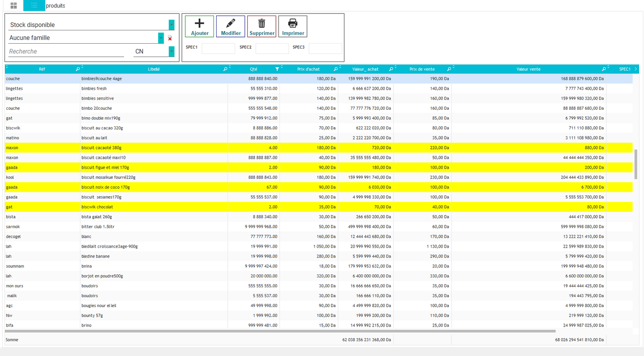Screen dimensions: 644x356
Task: Click search magnifier in Valeur vente header
Action: (604, 69)
